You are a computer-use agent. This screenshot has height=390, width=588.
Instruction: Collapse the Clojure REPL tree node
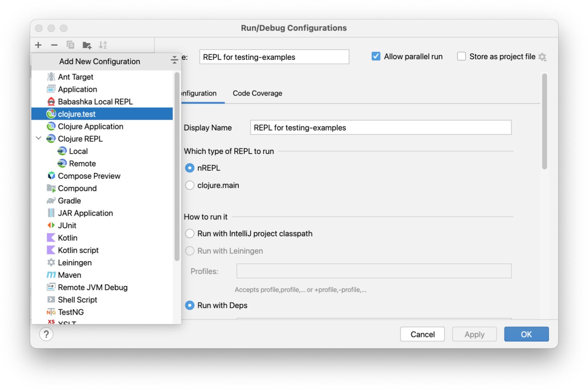[39, 139]
